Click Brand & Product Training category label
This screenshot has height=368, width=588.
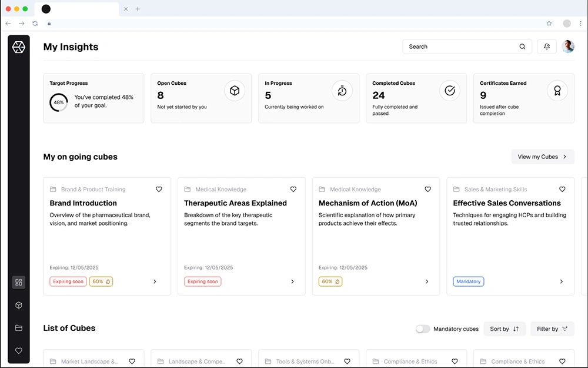(x=93, y=189)
